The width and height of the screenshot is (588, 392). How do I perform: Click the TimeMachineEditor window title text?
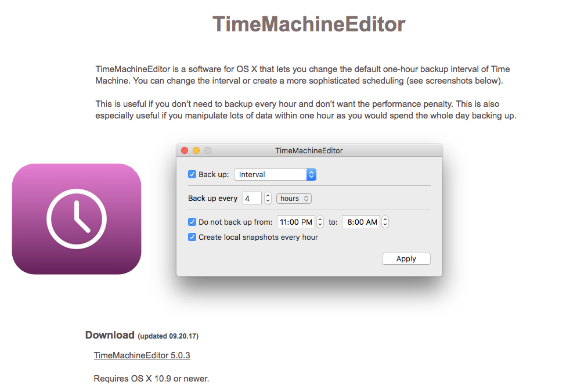(x=309, y=150)
